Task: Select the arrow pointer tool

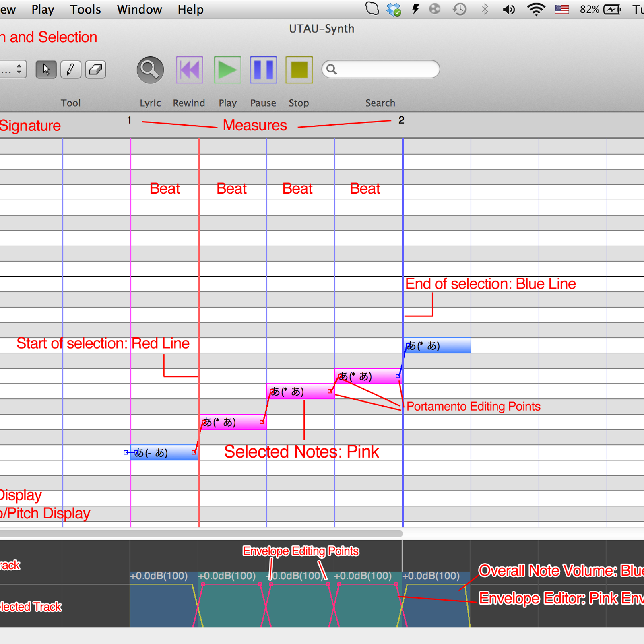Action: pyautogui.click(x=46, y=70)
